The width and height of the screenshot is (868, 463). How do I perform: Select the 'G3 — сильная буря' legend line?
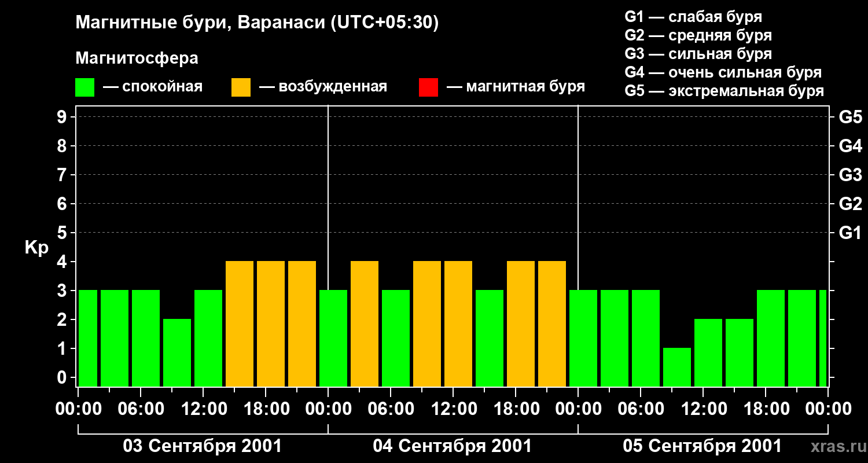coord(698,54)
